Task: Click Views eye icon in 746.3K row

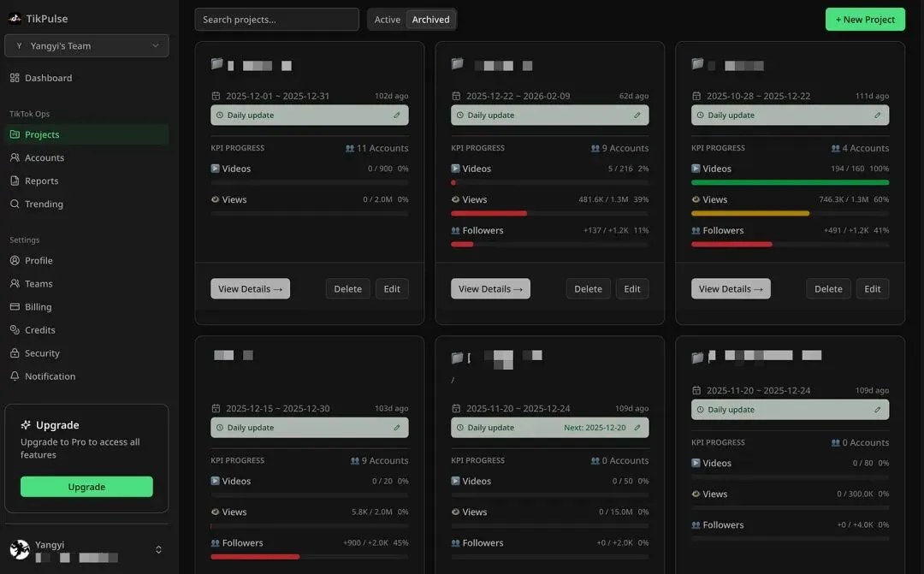Action: pos(696,199)
